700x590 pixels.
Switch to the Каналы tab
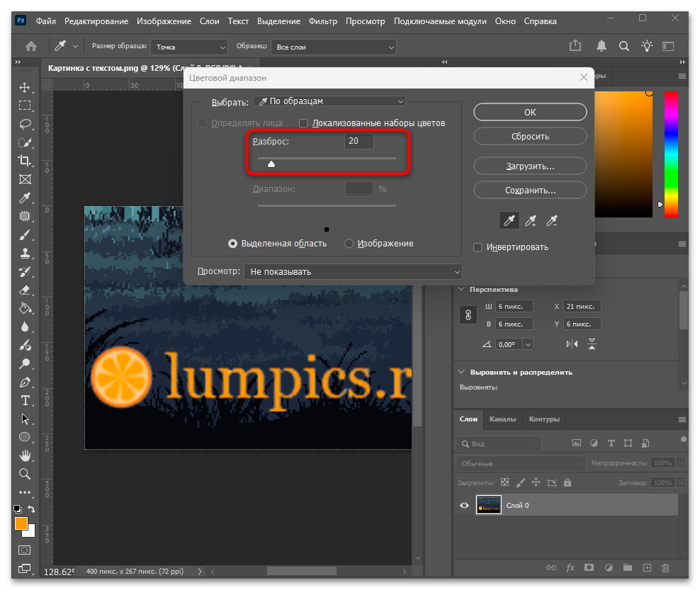[502, 419]
